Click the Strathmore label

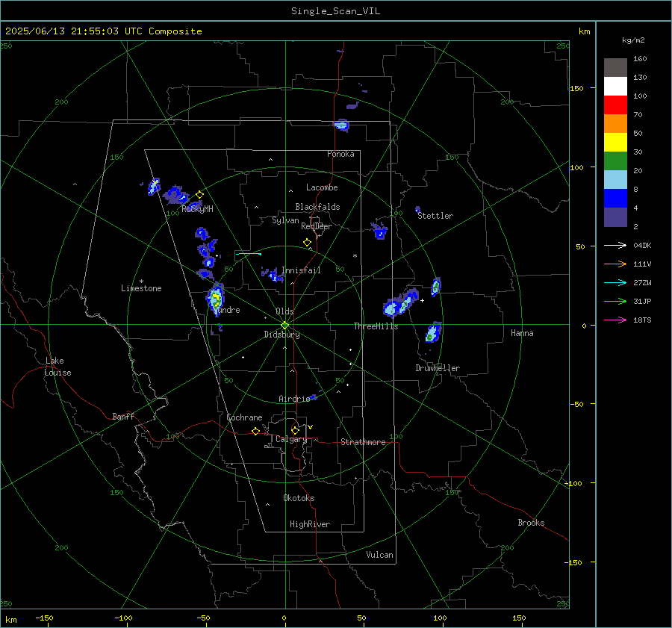364,442
